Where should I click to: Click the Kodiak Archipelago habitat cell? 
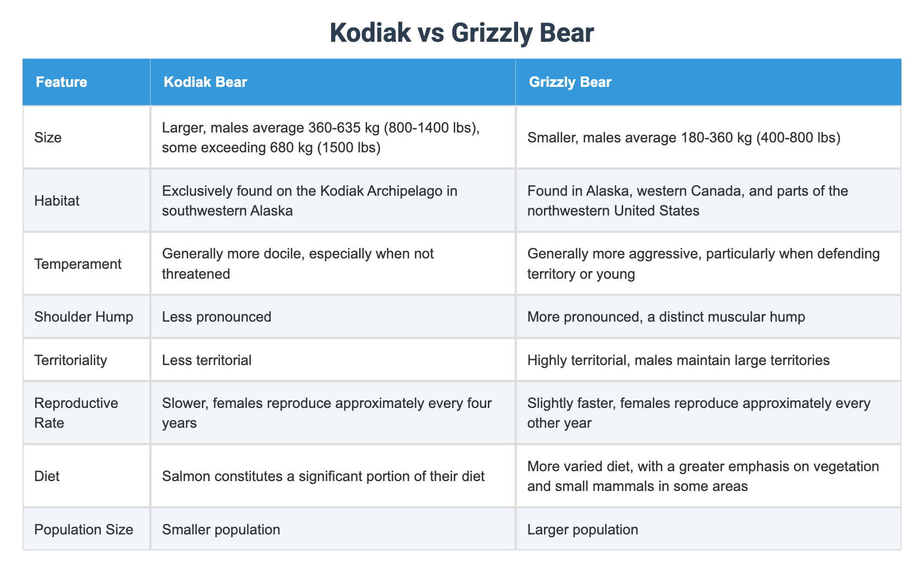coord(310,201)
